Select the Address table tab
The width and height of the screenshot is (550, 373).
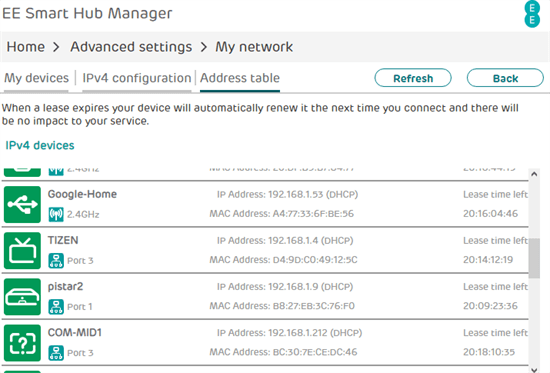coord(240,78)
